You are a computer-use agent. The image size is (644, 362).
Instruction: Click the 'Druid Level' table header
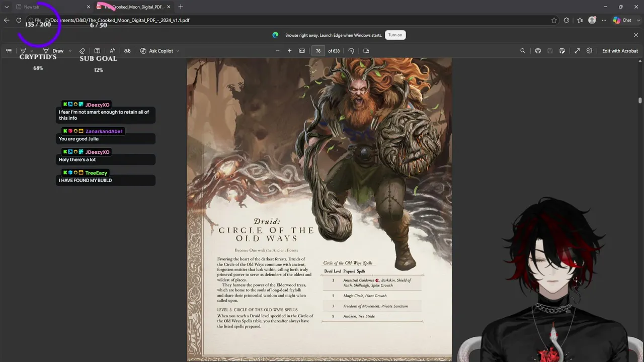(332, 271)
